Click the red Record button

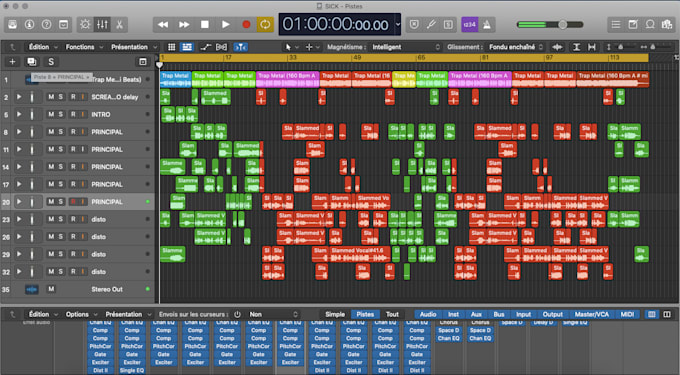[246, 25]
